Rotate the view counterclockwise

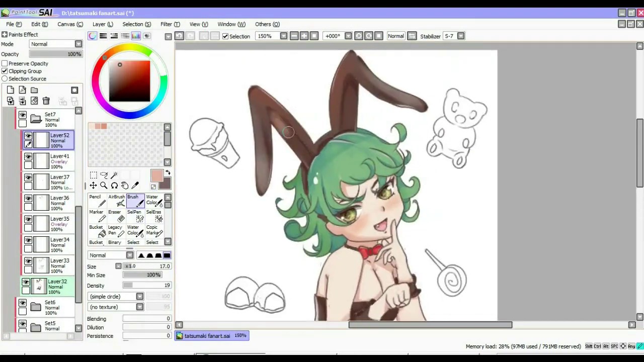(x=359, y=36)
